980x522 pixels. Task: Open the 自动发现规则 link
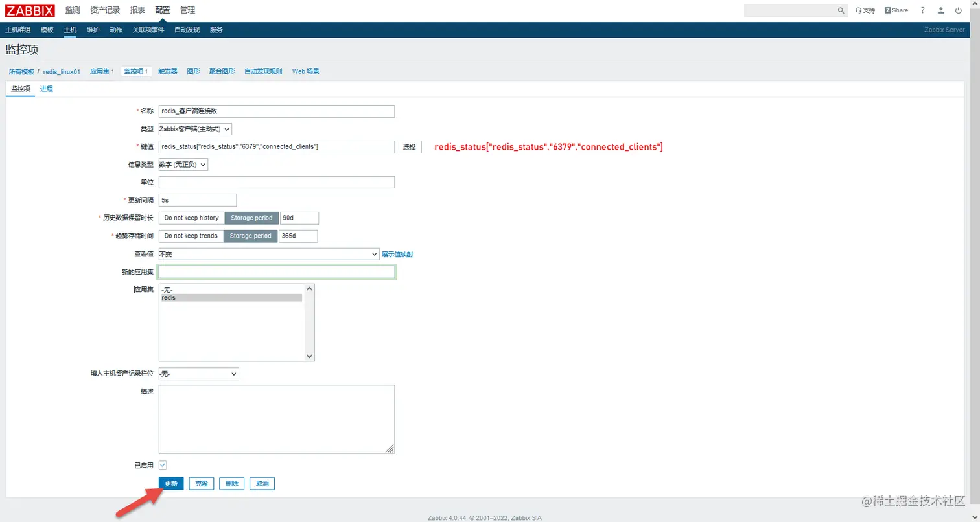click(x=263, y=71)
